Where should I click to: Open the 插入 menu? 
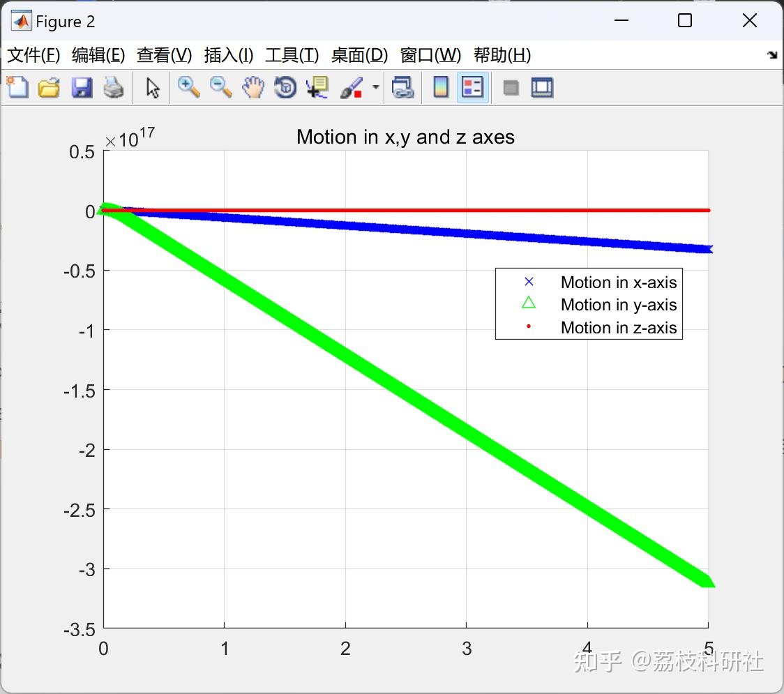coord(228,55)
